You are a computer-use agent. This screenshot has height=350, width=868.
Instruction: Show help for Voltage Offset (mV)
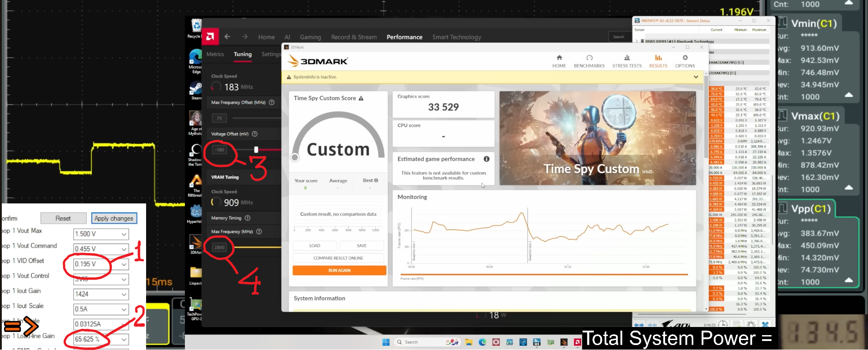coord(255,134)
